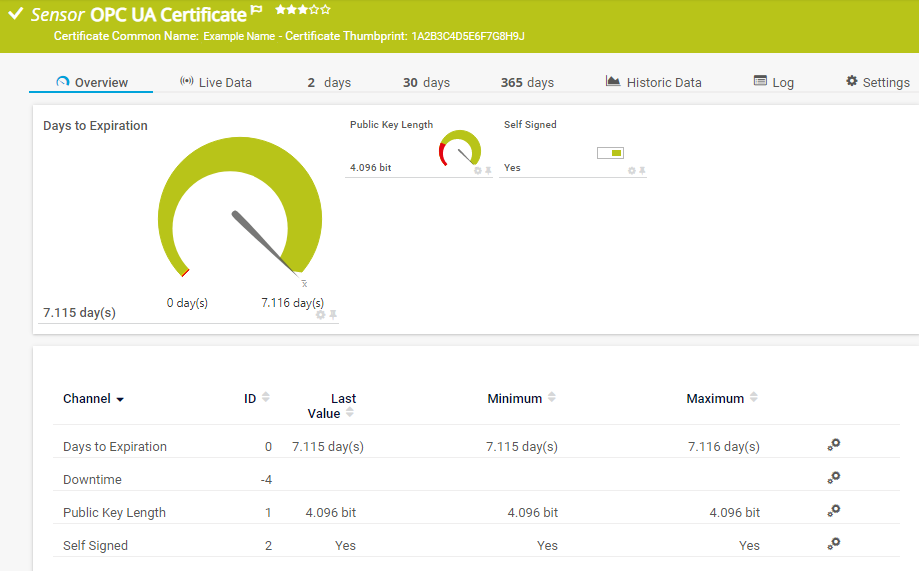Switch to the Live Data tab

coord(215,82)
